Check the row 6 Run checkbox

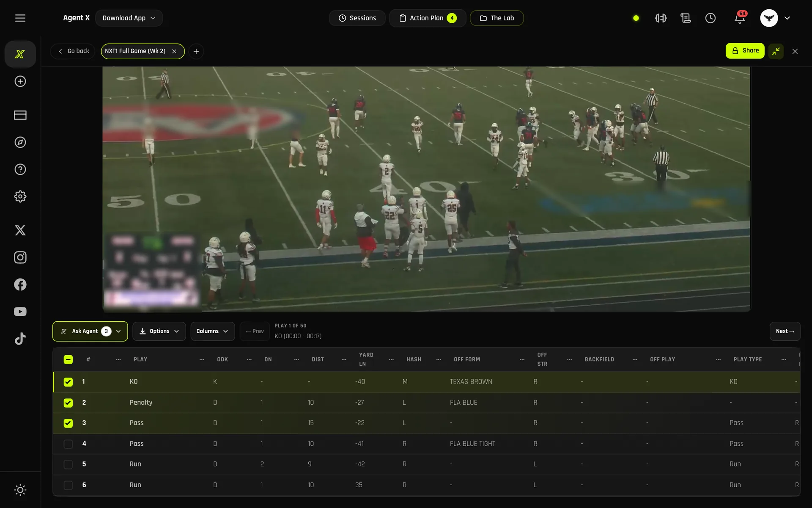68,485
